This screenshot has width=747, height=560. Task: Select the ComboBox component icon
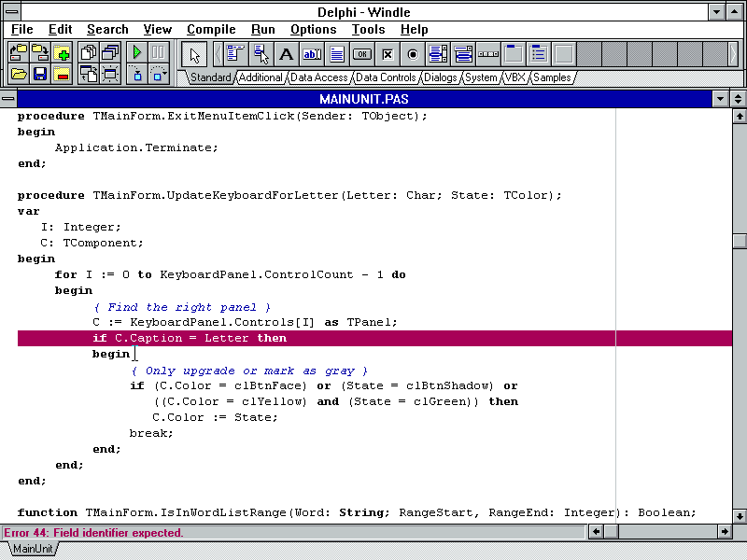tap(463, 54)
